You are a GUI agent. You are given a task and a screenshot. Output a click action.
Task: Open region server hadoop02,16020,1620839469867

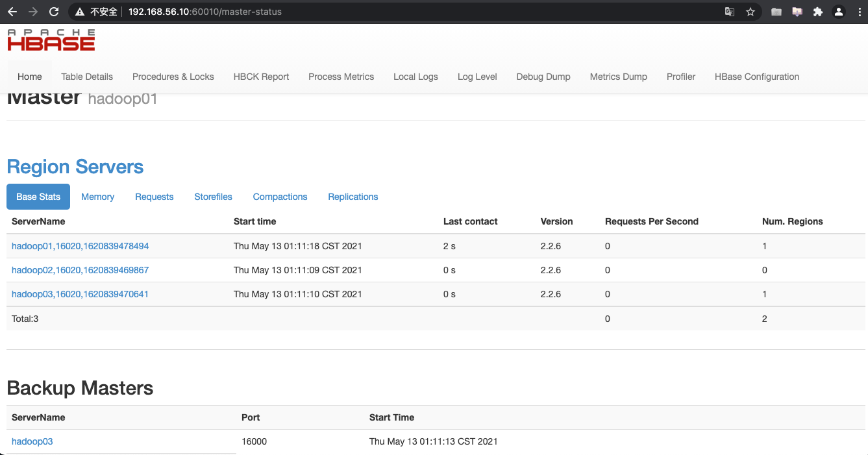point(81,270)
